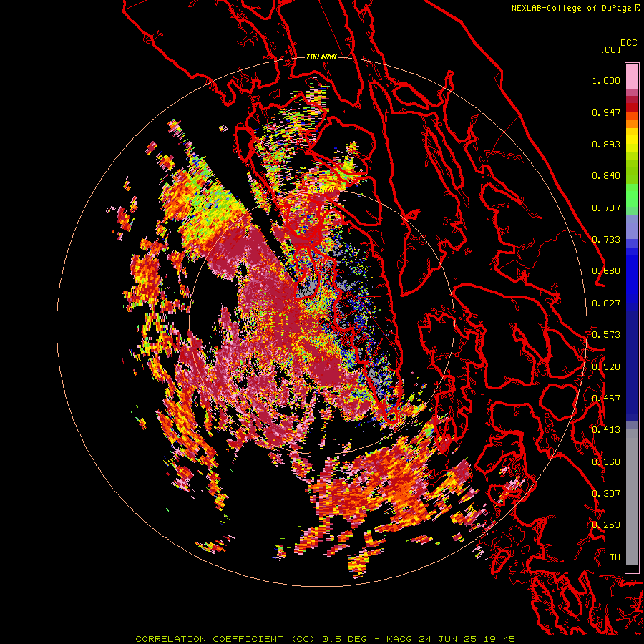Pick the bright green segment of color bar
This screenshot has width=644, height=644.
pos(632,195)
